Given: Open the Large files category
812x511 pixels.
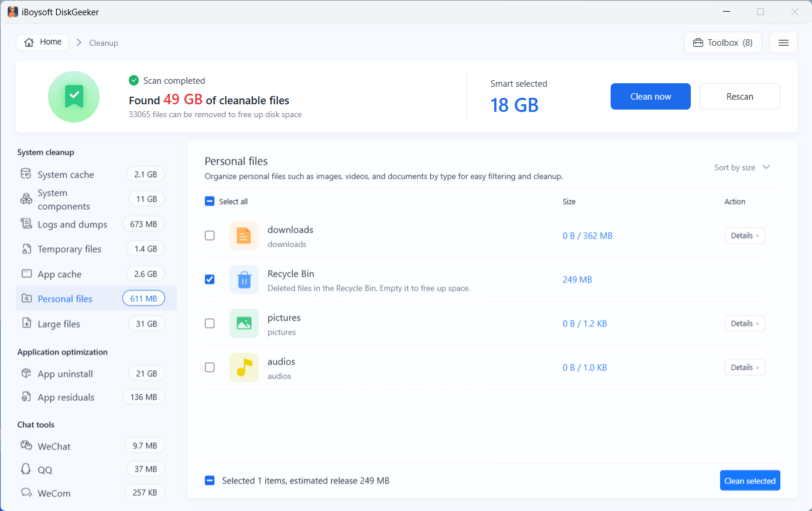Looking at the screenshot, I should [96, 323].
